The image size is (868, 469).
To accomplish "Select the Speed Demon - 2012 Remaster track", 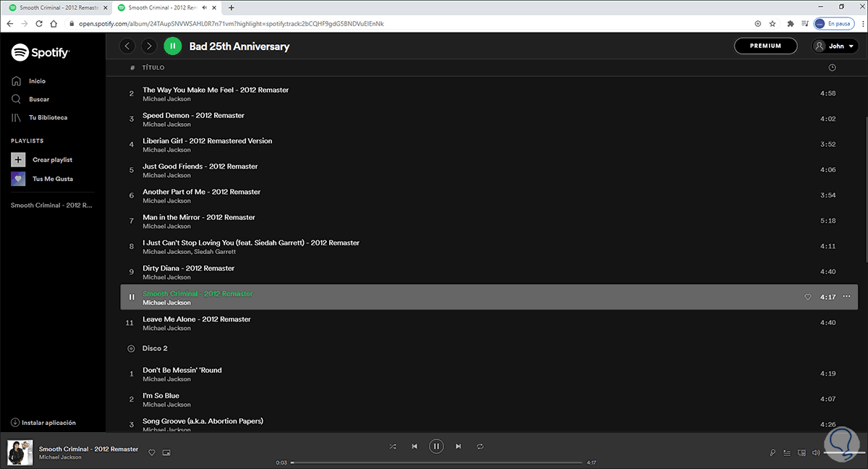I will pyautogui.click(x=193, y=115).
